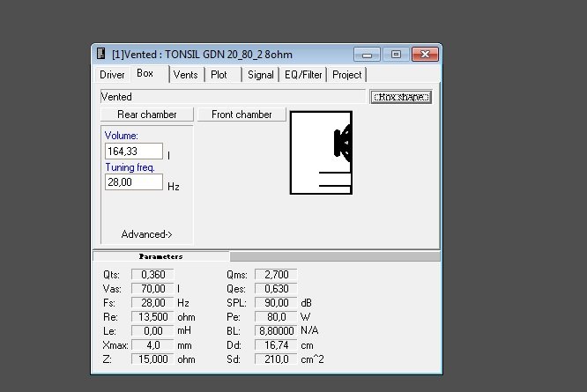Click the Vas value 70,00
Screen dimensions: 587x392
tap(152, 289)
